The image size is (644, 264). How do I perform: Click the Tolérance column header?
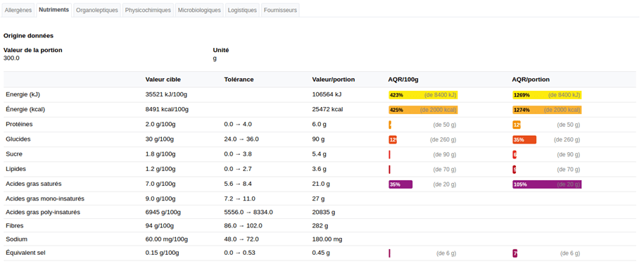point(239,80)
